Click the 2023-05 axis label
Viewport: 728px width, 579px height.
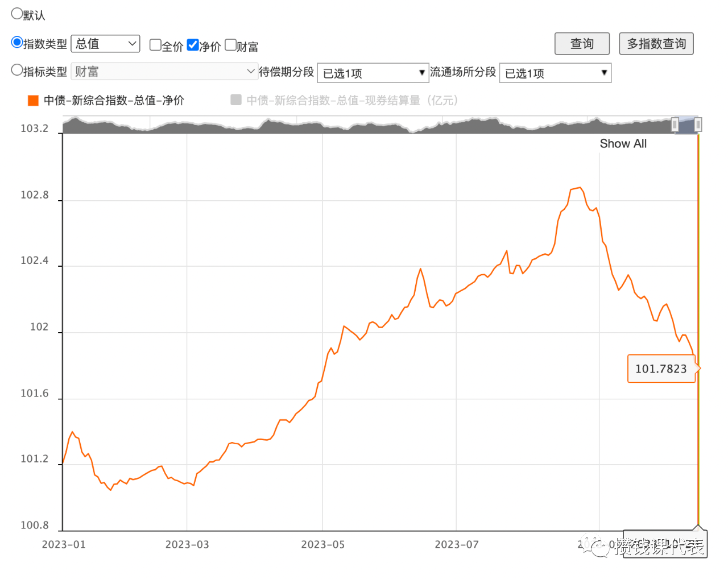pos(323,545)
